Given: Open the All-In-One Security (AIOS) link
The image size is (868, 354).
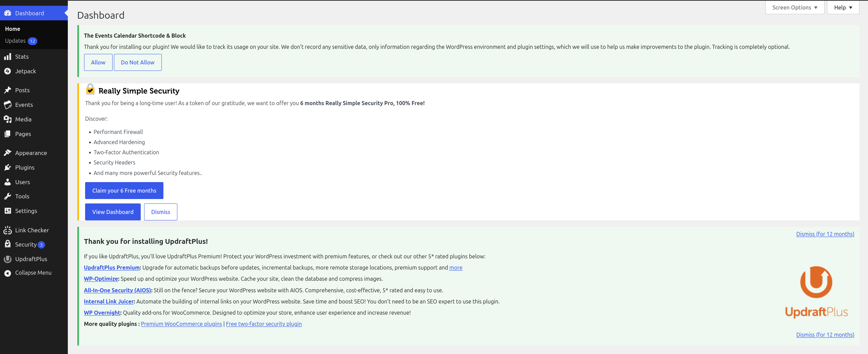Looking at the screenshot, I should 118,290.
